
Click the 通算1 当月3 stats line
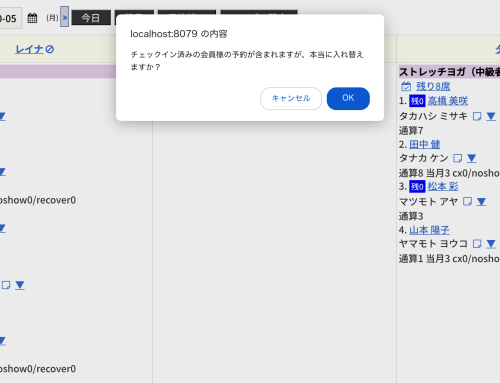point(449,259)
